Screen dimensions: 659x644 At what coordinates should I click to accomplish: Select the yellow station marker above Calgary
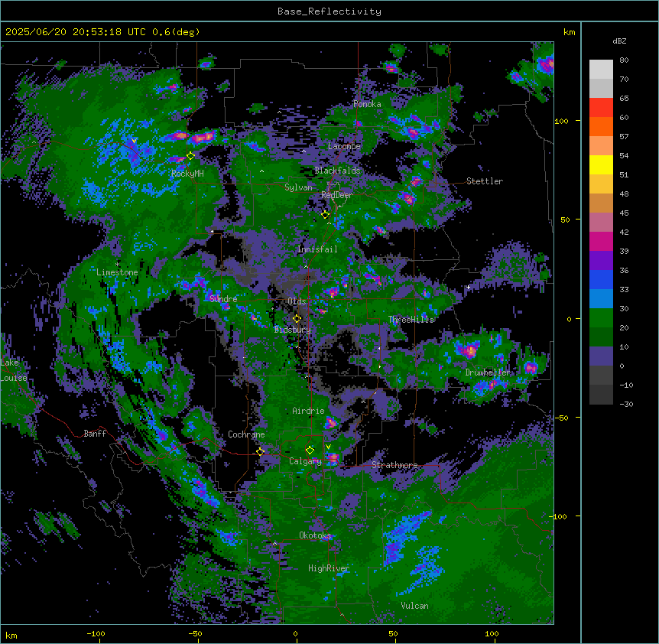310,450
